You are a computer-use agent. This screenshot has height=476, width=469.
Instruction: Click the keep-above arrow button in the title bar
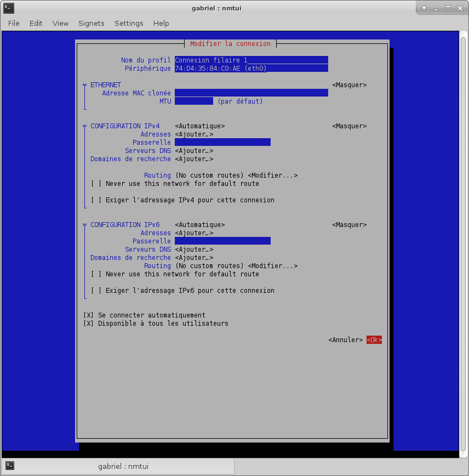[x=424, y=8]
